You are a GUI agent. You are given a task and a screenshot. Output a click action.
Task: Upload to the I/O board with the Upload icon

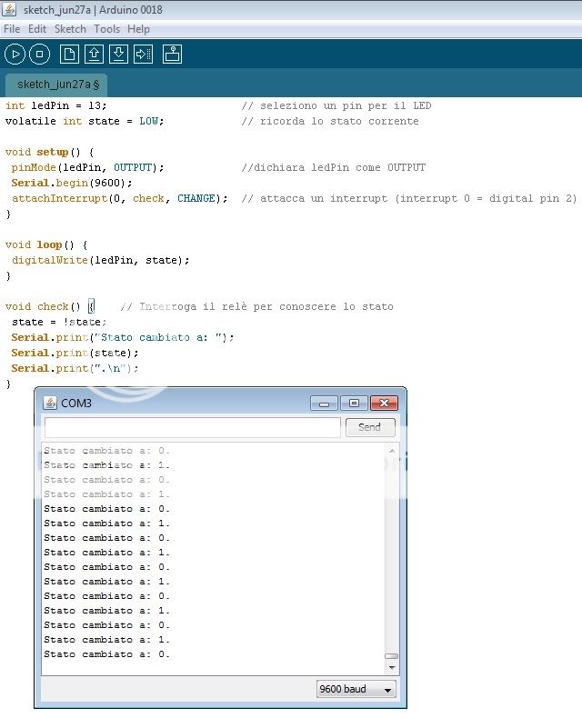point(143,55)
